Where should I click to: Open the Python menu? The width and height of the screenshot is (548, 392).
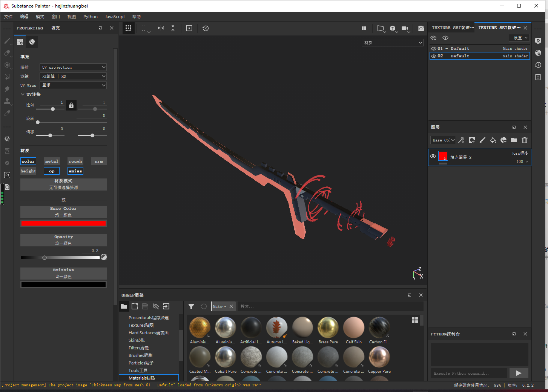tap(91, 17)
